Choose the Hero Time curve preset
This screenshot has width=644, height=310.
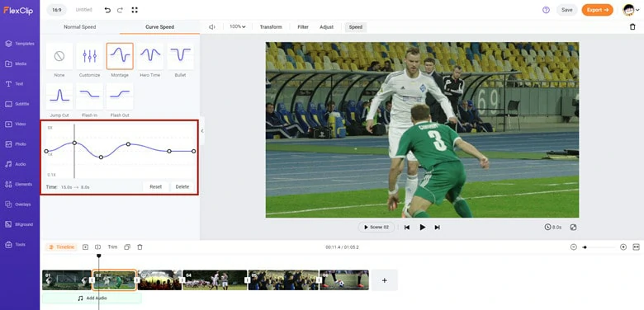[x=150, y=56]
